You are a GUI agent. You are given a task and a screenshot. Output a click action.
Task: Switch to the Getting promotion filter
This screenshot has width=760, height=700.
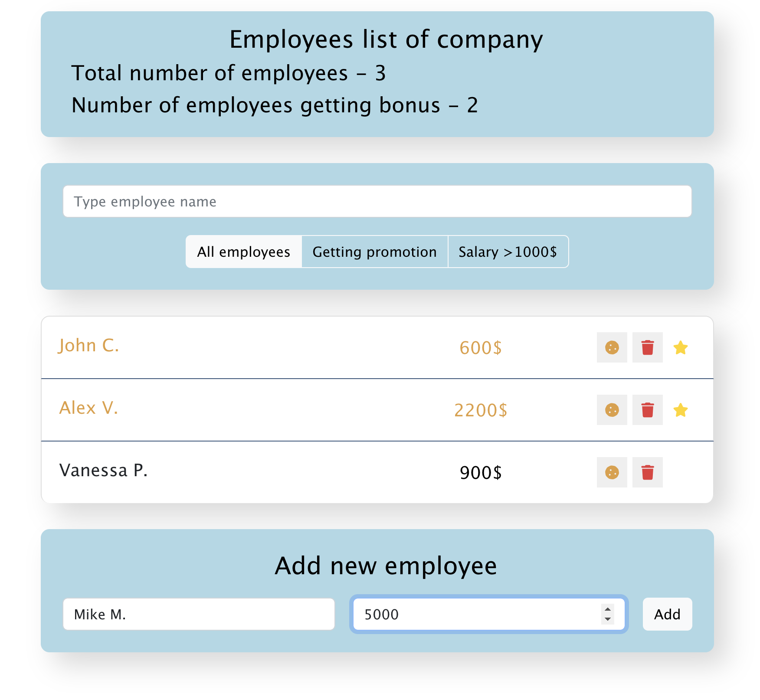coord(374,252)
